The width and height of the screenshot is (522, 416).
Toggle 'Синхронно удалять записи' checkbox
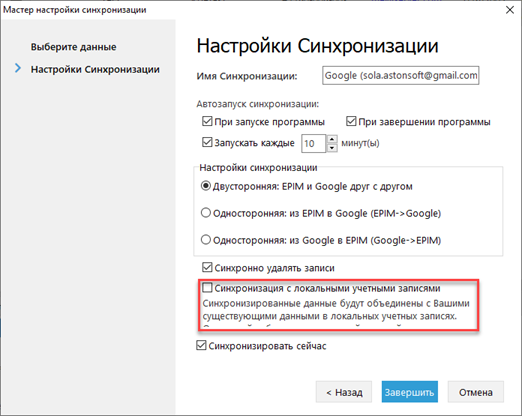click(207, 267)
